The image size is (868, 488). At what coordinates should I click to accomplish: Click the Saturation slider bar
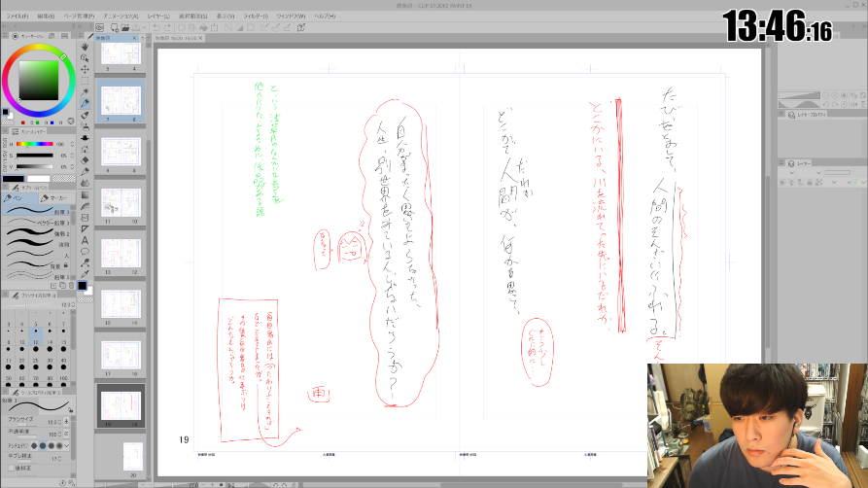tap(34, 156)
